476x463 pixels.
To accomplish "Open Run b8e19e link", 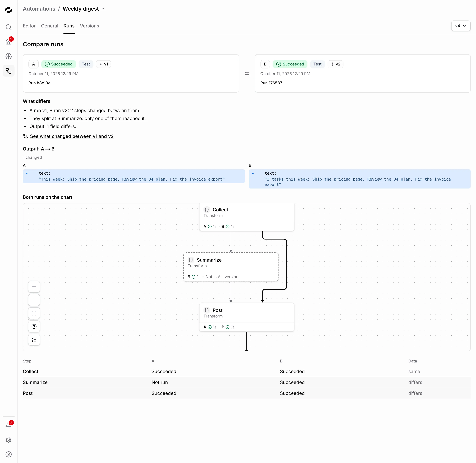I will 39,83.
